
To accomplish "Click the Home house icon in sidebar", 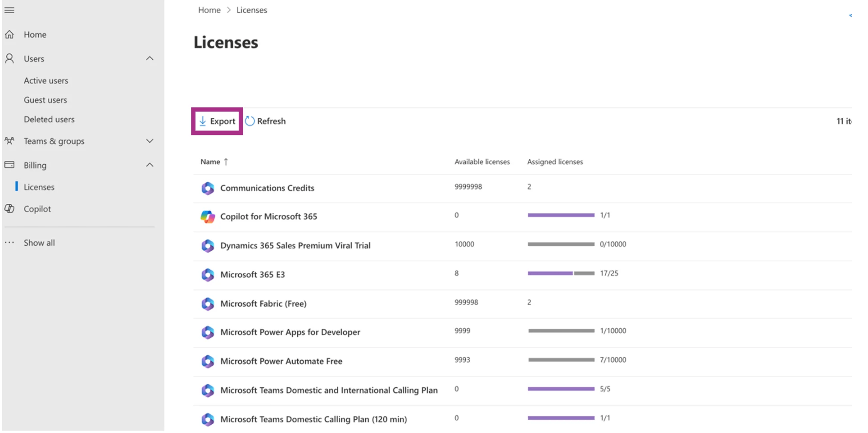I will (x=9, y=34).
